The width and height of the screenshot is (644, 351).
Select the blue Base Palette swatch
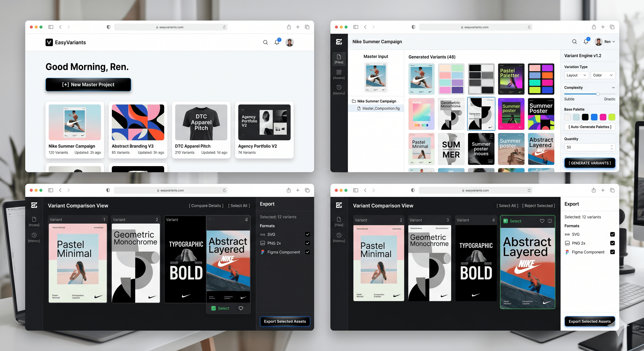tap(594, 117)
